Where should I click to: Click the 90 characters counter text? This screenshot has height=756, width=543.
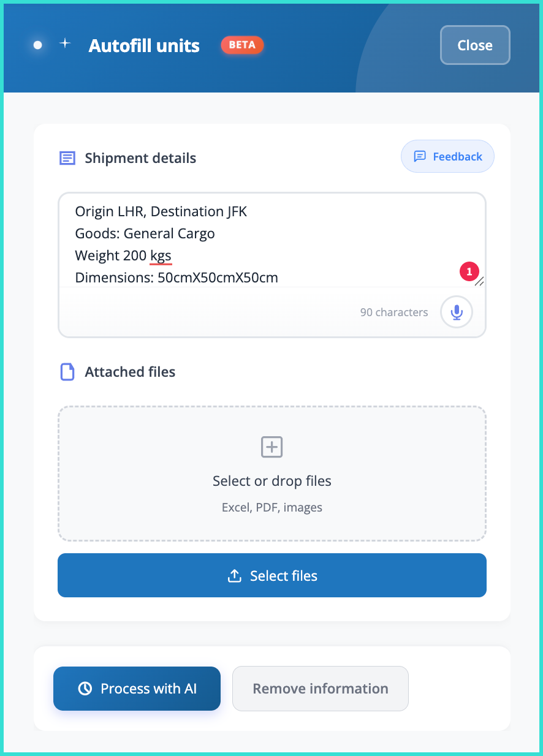pyautogui.click(x=393, y=312)
